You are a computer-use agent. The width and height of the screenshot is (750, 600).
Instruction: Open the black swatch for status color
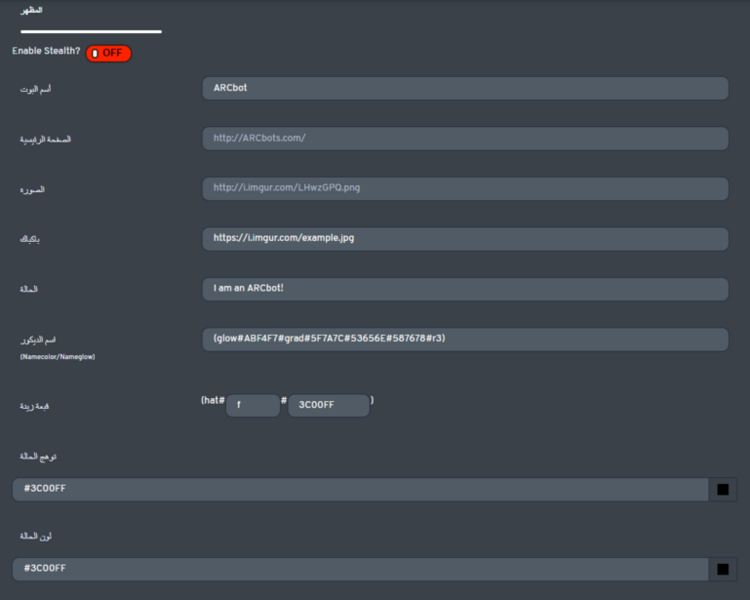click(x=723, y=569)
